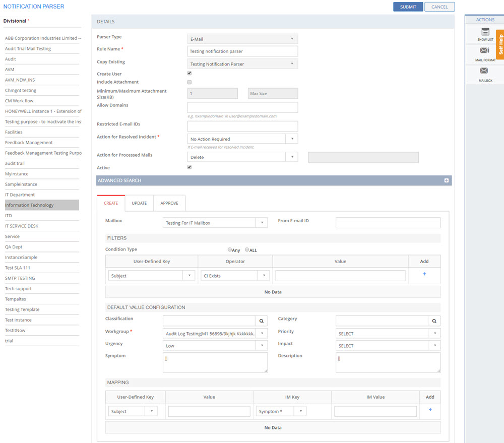The width and height of the screenshot is (504, 443).
Task: Switch to the Approve tab
Action: [169, 203]
